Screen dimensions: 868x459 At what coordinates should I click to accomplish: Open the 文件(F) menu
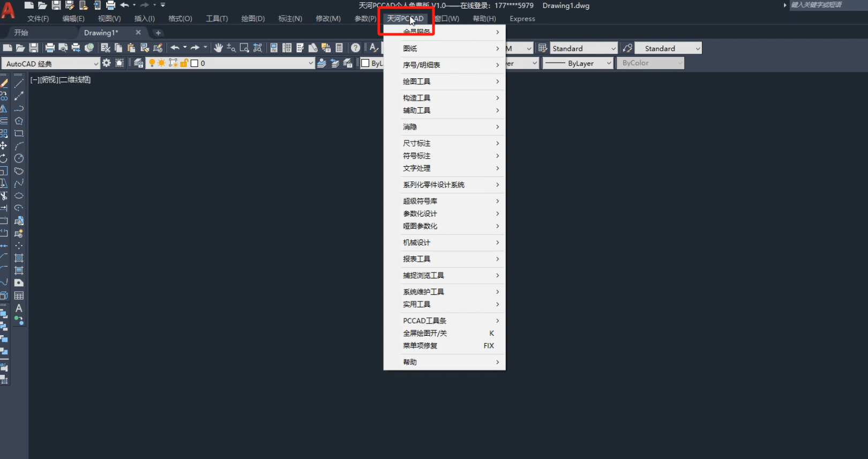38,19
